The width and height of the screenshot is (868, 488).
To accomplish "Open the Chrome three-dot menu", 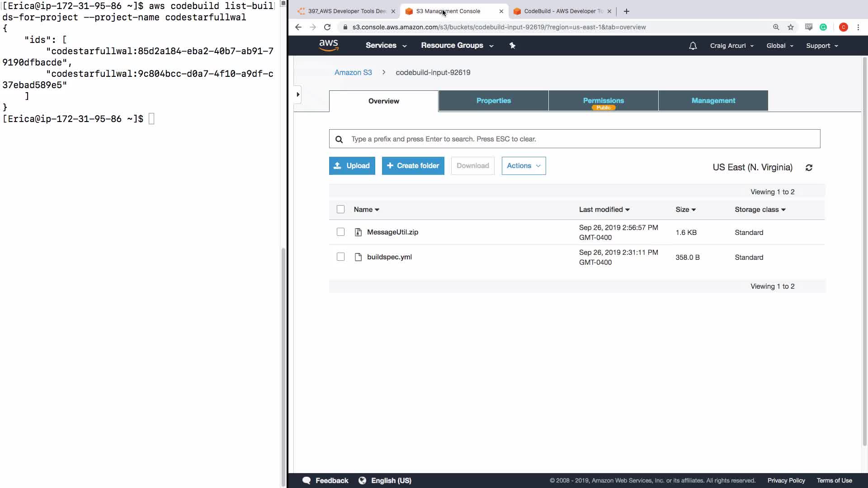I will 858,27.
